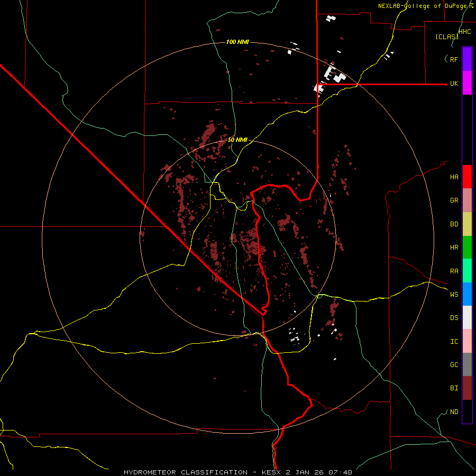Click the 50 NMI range ring label

237,140
